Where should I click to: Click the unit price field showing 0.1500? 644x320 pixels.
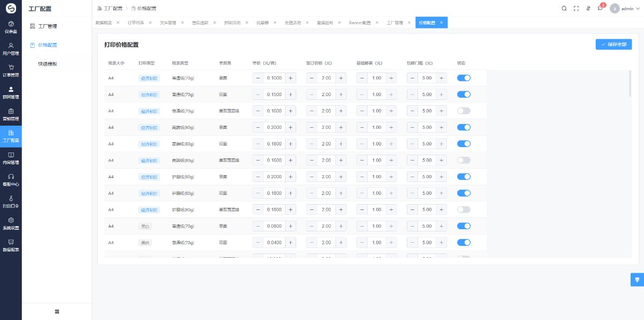coord(274,94)
